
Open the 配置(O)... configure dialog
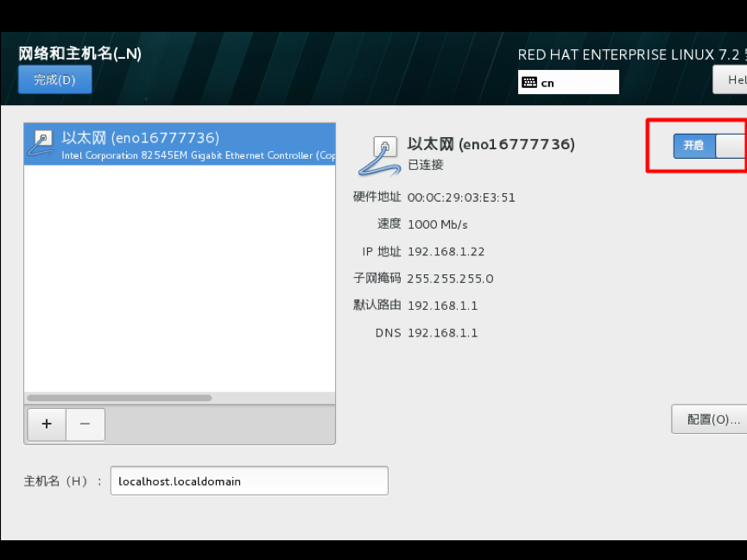pyautogui.click(x=710, y=419)
